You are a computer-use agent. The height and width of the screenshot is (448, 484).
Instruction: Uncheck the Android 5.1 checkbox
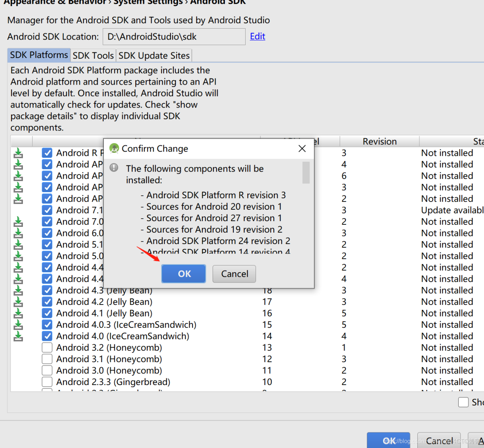point(47,244)
